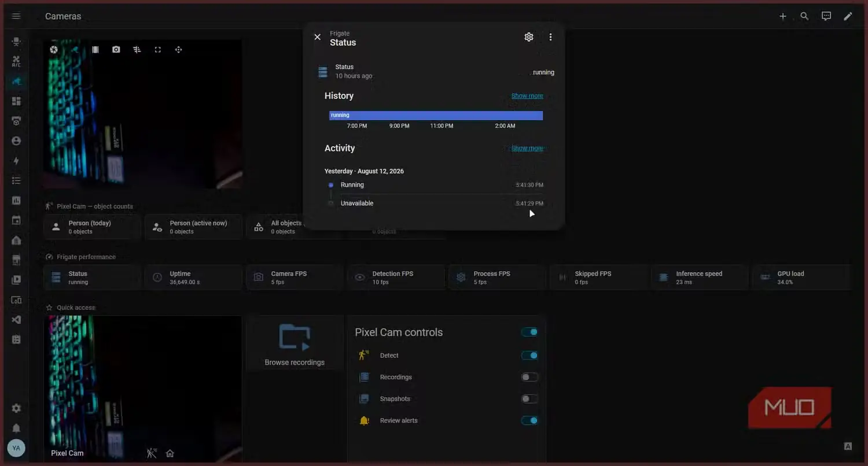Click the motion icon on Pixel Cam thumbnail

coord(152,453)
